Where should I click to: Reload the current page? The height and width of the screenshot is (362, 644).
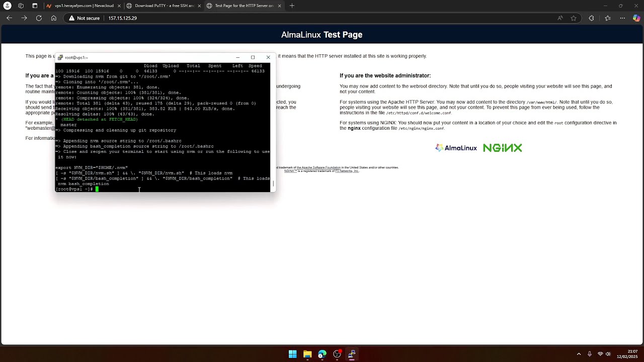coord(39,18)
